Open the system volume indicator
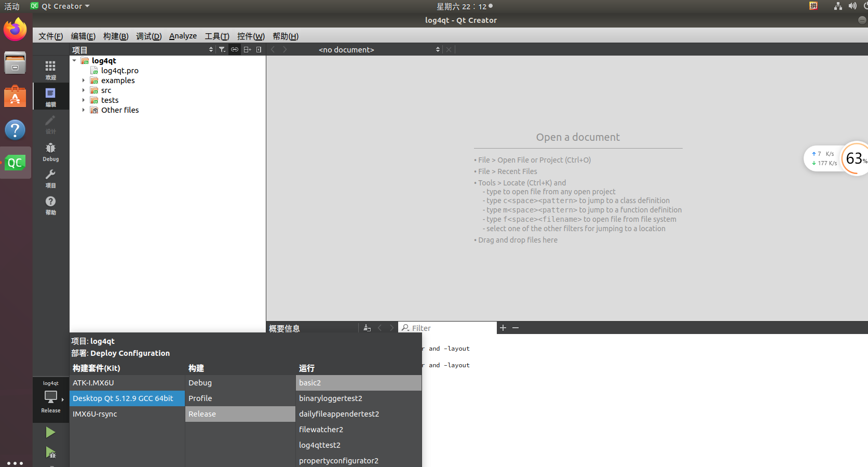 tap(852, 6)
